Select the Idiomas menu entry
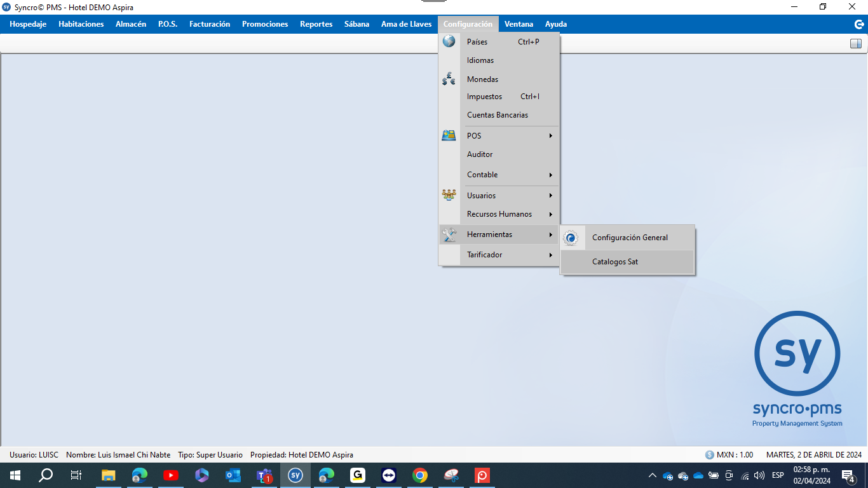This screenshot has width=868, height=488. point(499,60)
